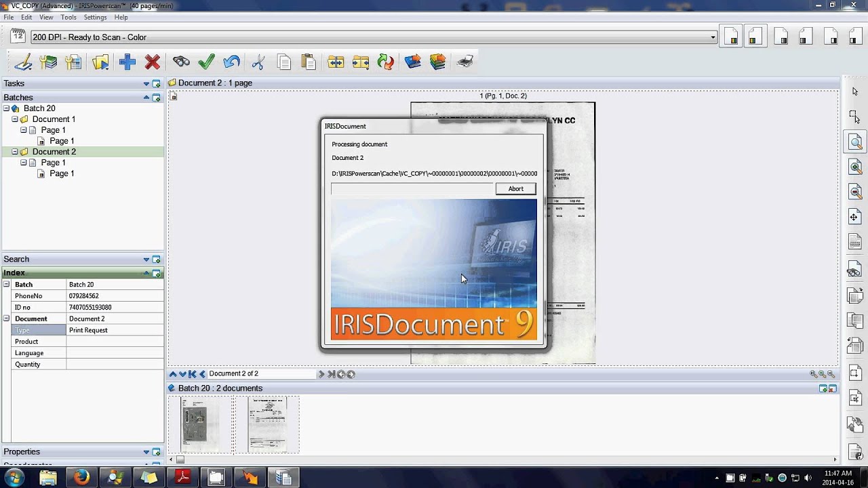Open Adobe Reader from the taskbar
This screenshot has height=488, width=868.
coord(182,478)
